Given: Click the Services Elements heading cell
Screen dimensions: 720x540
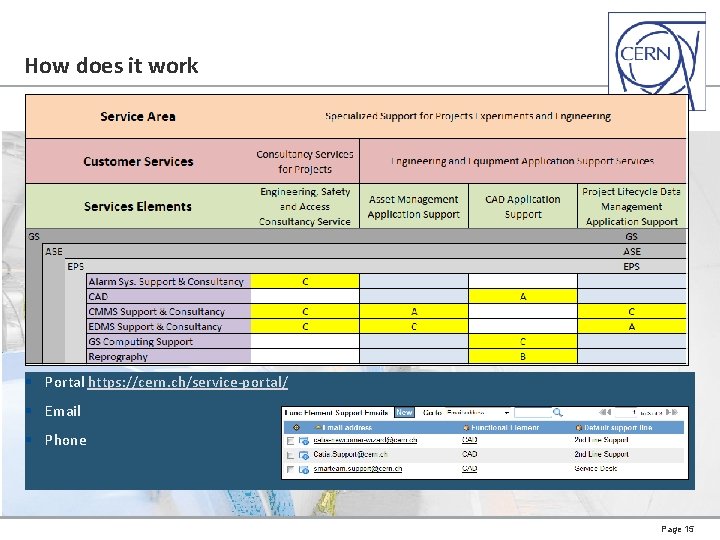Looking at the screenshot, I should click(x=138, y=207).
